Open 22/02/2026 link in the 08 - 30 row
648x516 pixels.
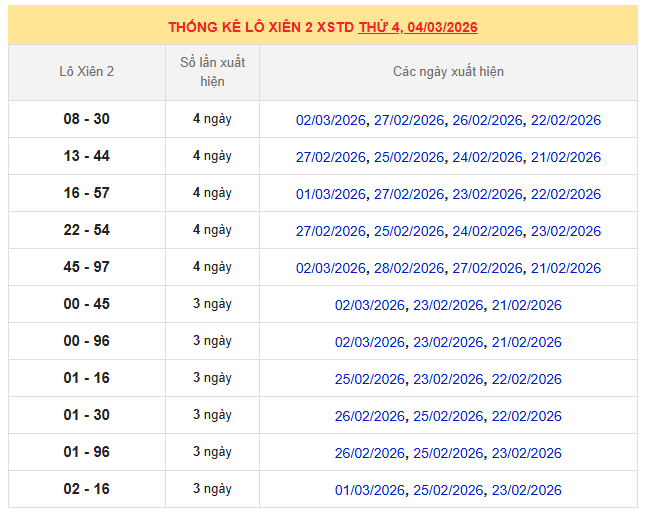pyautogui.click(x=566, y=120)
